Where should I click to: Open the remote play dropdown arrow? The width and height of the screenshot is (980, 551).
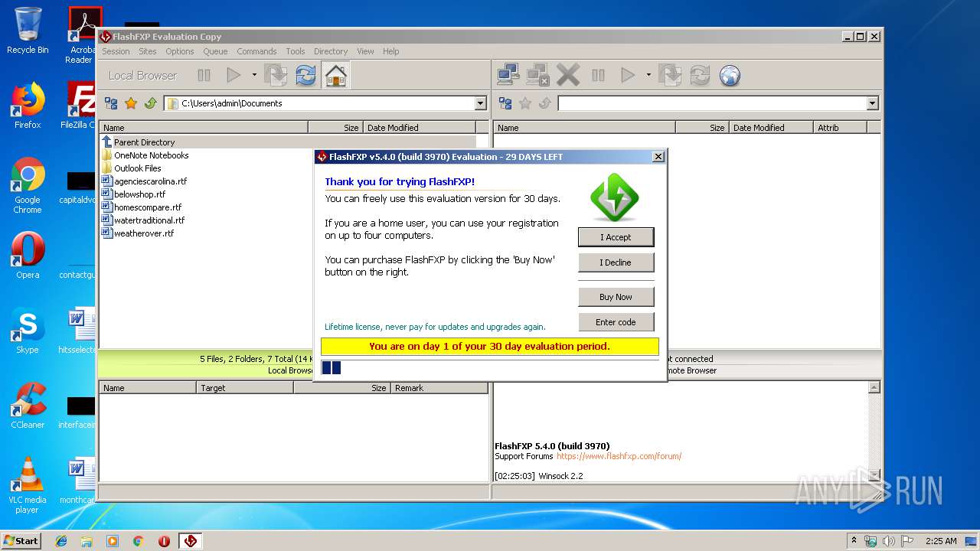[648, 75]
